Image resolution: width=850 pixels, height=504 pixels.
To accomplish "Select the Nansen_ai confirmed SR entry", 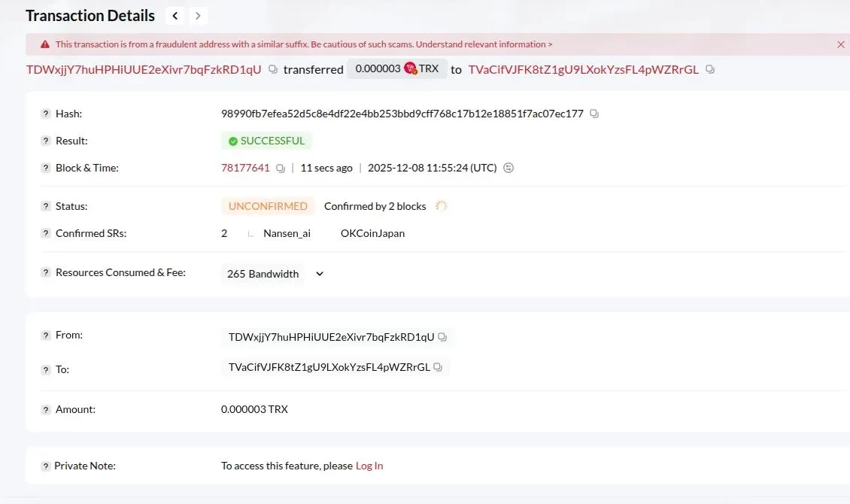I will click(287, 233).
